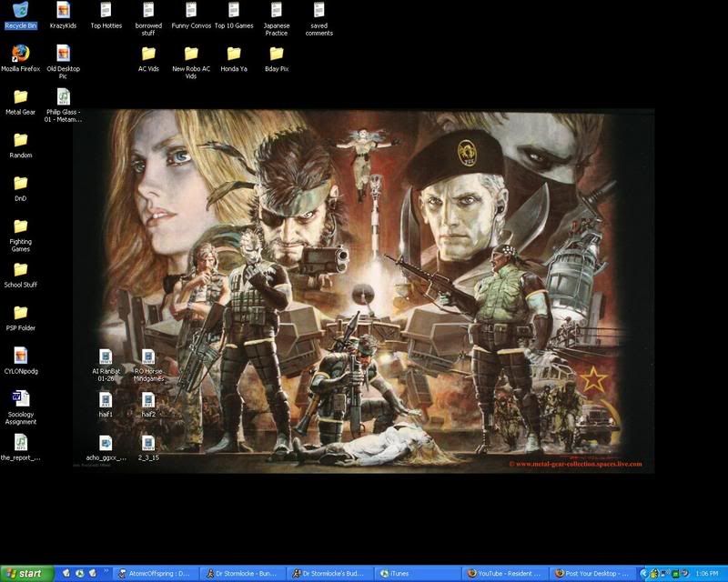Select the 'borrowed stuff' text file icon

pyautogui.click(x=148, y=19)
